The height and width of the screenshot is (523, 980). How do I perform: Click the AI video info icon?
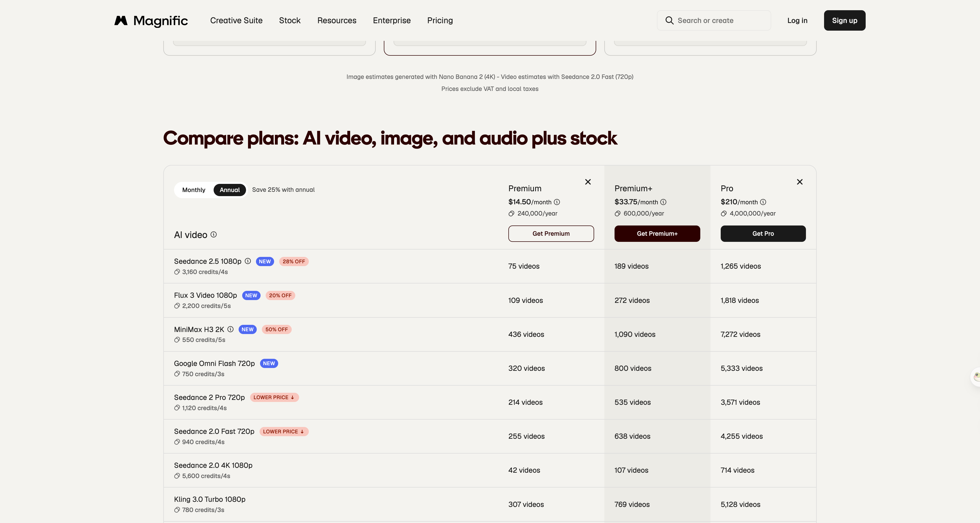coord(214,234)
